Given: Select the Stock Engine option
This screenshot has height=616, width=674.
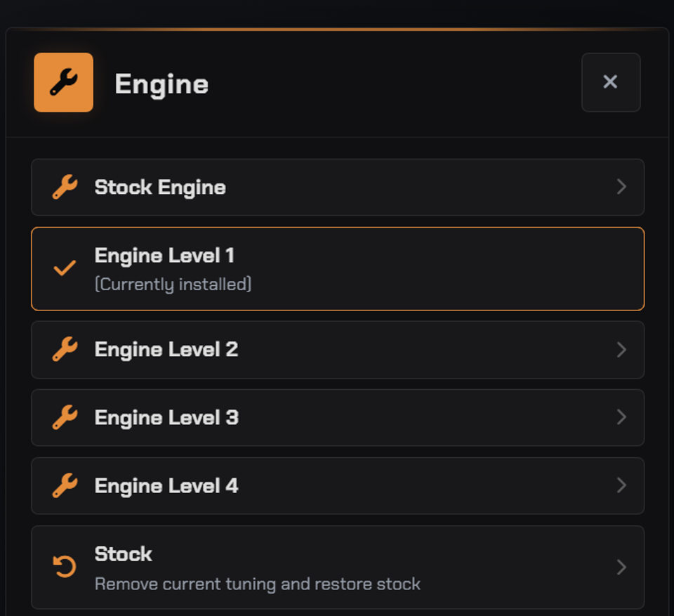Looking at the screenshot, I should [x=338, y=187].
